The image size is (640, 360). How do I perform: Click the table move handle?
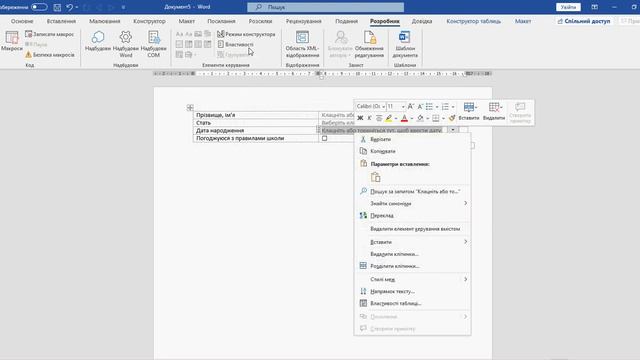click(190, 108)
